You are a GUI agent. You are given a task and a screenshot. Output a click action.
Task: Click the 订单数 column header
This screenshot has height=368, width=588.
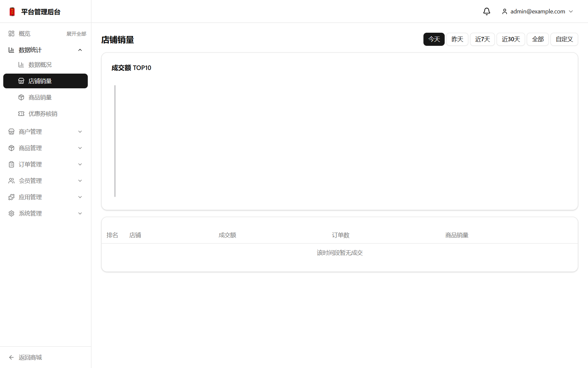tap(341, 235)
